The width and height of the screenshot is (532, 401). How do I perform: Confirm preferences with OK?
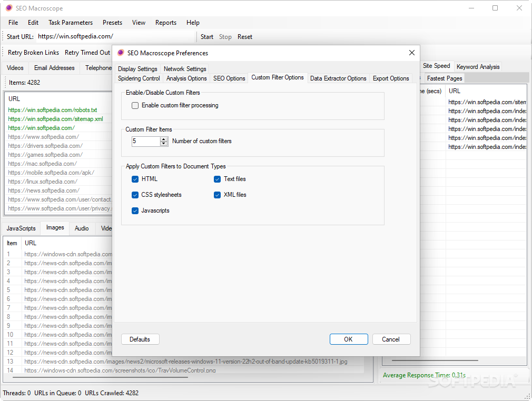(x=349, y=339)
